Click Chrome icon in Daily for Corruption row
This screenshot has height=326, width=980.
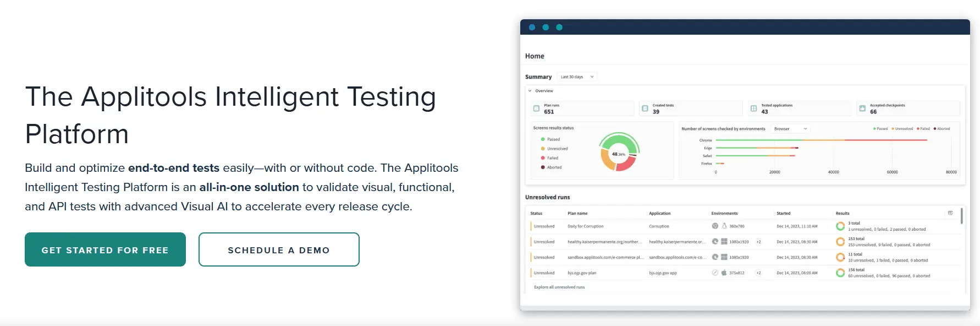pyautogui.click(x=715, y=226)
